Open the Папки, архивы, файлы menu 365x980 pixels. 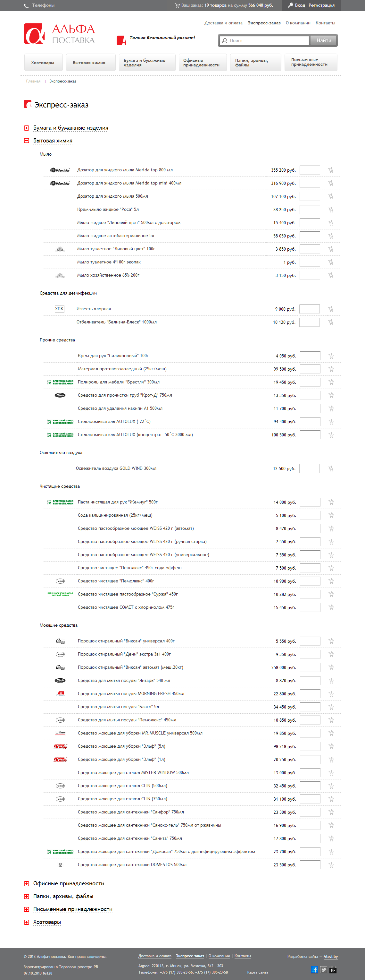coord(256,63)
